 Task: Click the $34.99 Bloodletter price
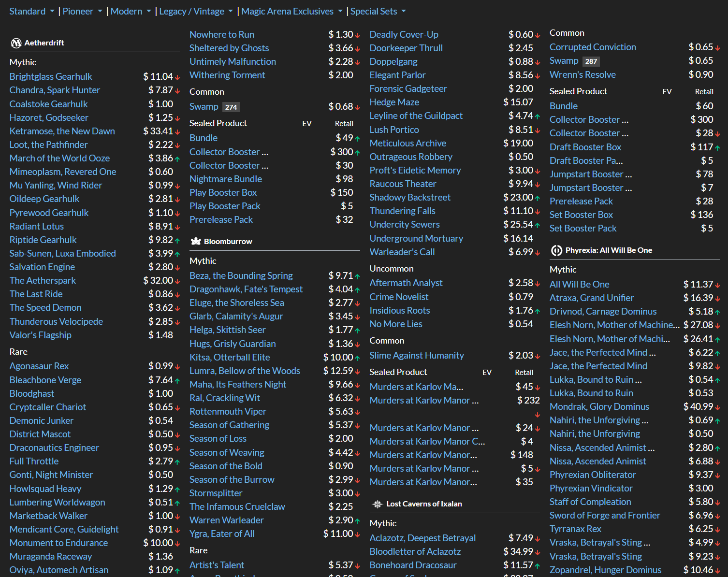[518, 551]
